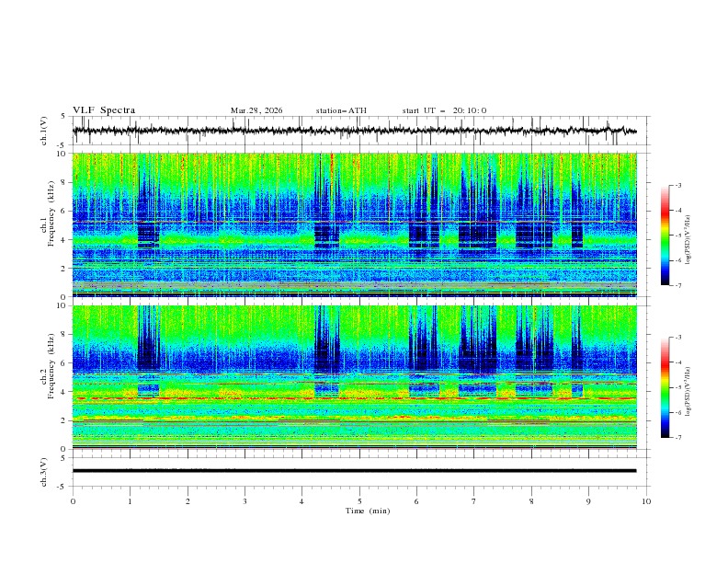Select the date text "Mar.28, 2026"

point(256,110)
